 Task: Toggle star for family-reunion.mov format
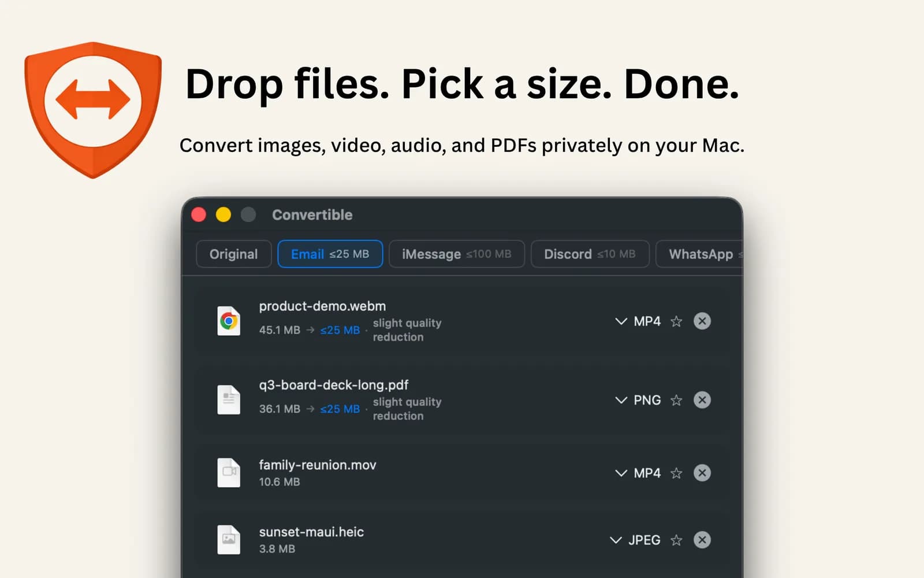676,473
